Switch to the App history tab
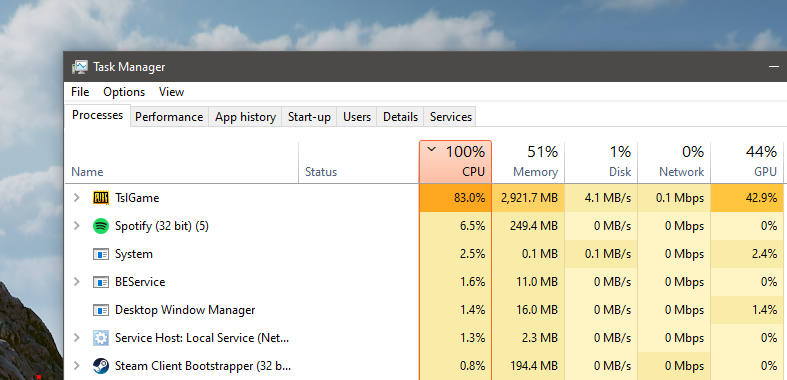Viewport: 787px width, 380px height. [245, 117]
